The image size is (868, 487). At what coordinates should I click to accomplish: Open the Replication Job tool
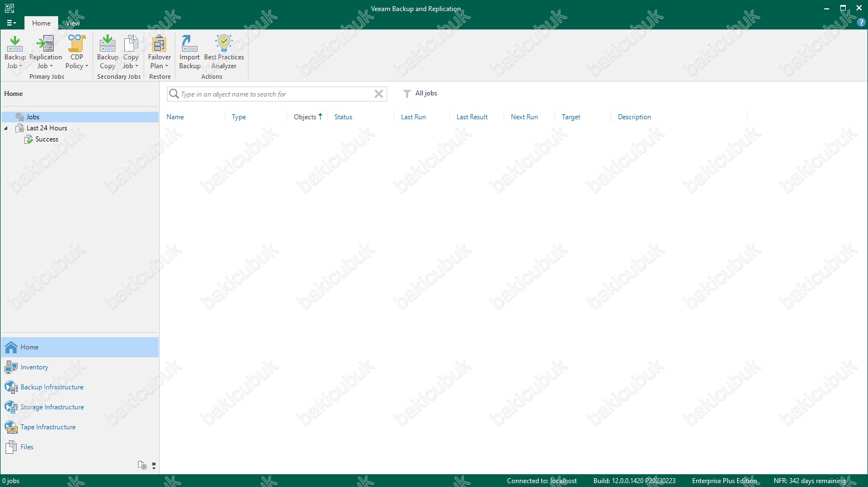click(x=45, y=52)
